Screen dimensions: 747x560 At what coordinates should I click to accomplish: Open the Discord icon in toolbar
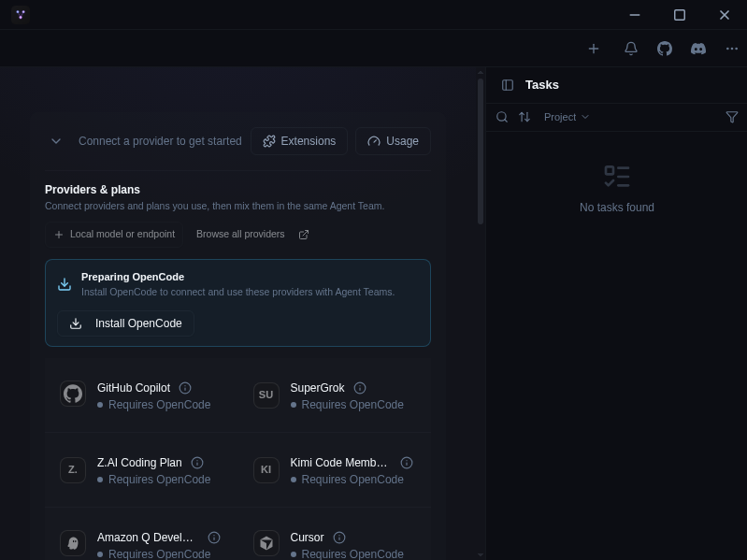click(x=698, y=49)
